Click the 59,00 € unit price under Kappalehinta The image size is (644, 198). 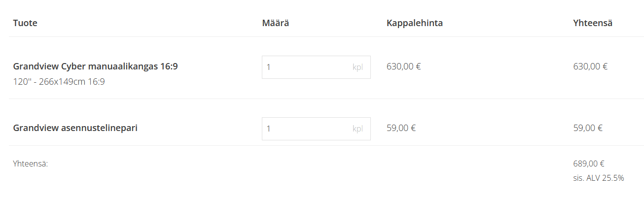point(401,128)
